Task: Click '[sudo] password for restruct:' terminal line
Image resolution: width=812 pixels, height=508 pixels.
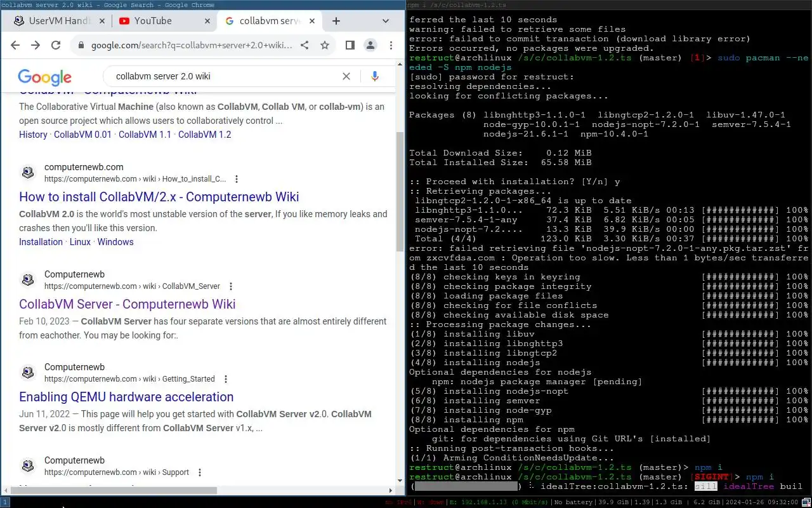Action: click(x=492, y=77)
